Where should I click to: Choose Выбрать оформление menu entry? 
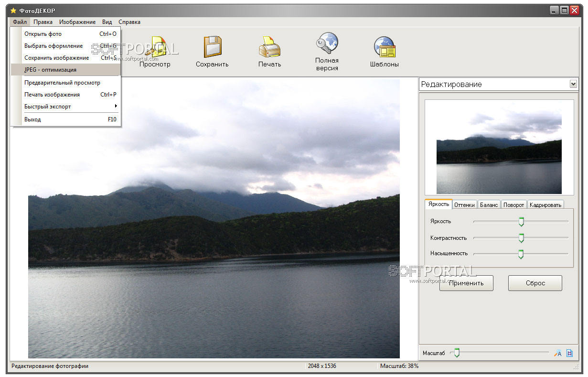click(x=65, y=46)
